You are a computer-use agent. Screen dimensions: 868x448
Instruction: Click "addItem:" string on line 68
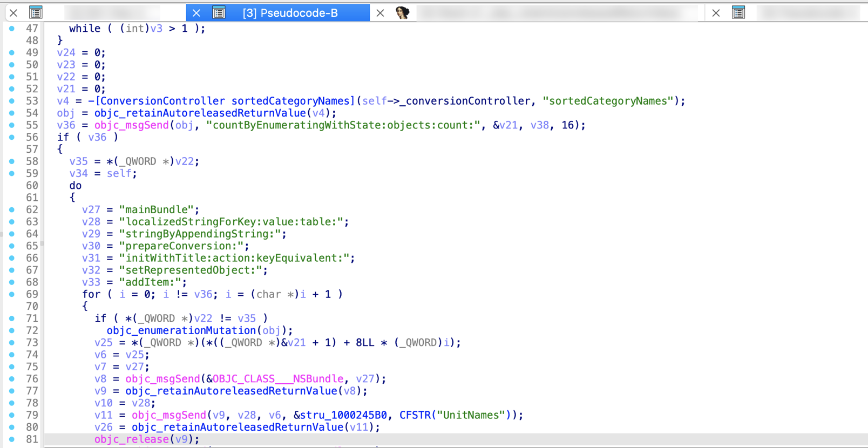(x=150, y=282)
